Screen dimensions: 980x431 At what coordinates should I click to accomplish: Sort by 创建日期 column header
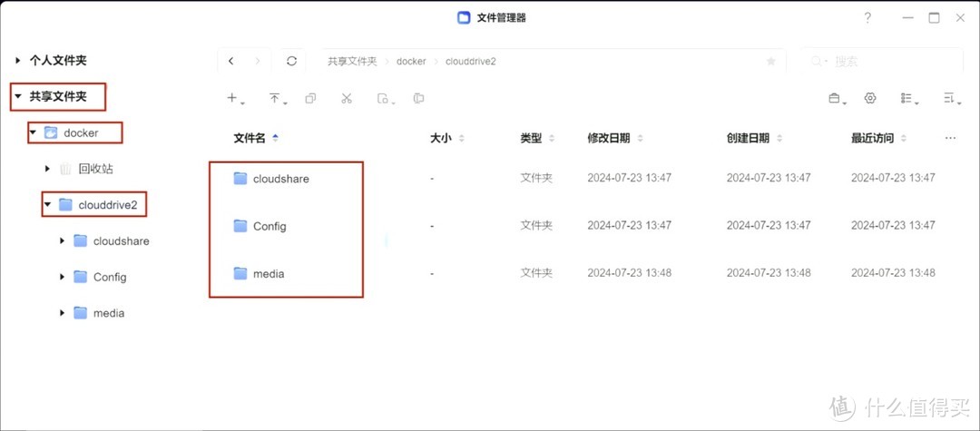click(748, 138)
